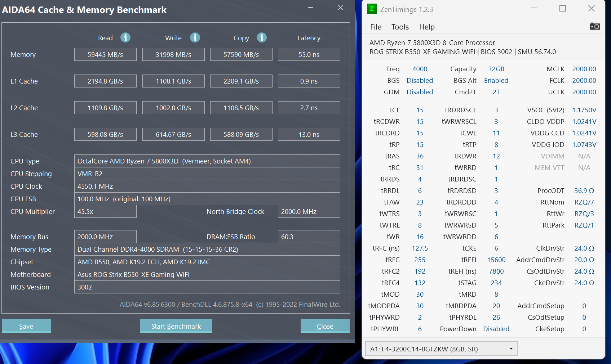The width and height of the screenshot is (611, 364).
Task: Click the Memory Copy value 57590 MB/s
Action: (241, 54)
